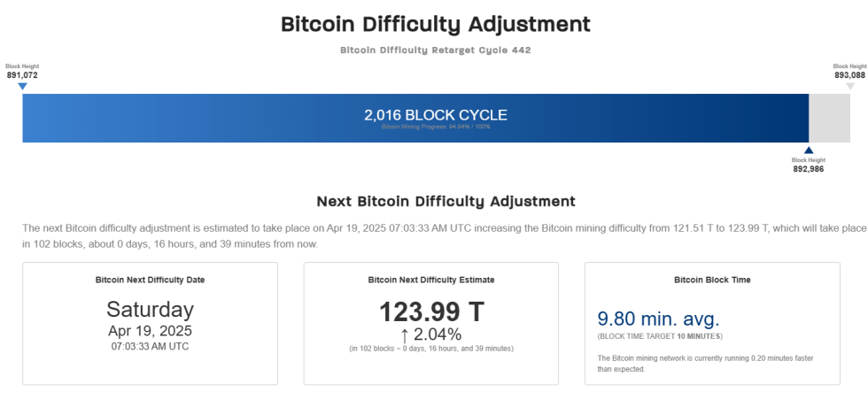
Task: Click the "Bitcoin Difficulty Adjustment" page title
Action: [x=435, y=24]
